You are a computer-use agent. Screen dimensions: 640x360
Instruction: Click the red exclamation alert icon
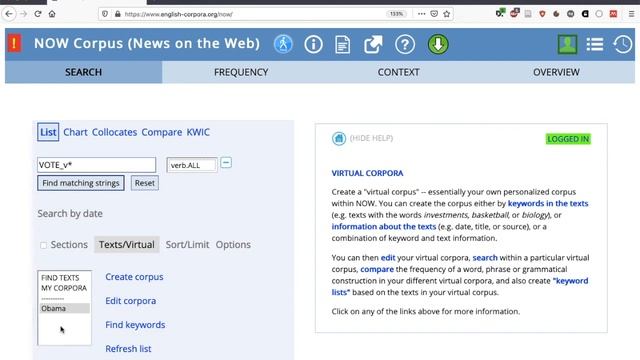click(x=14, y=43)
